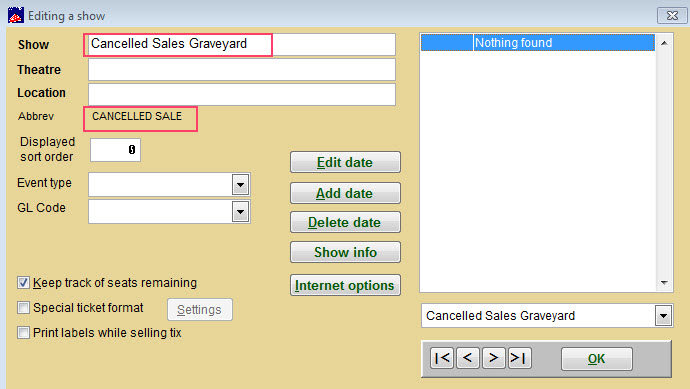Go to the previous show record
The image size is (690, 389).
[467, 358]
